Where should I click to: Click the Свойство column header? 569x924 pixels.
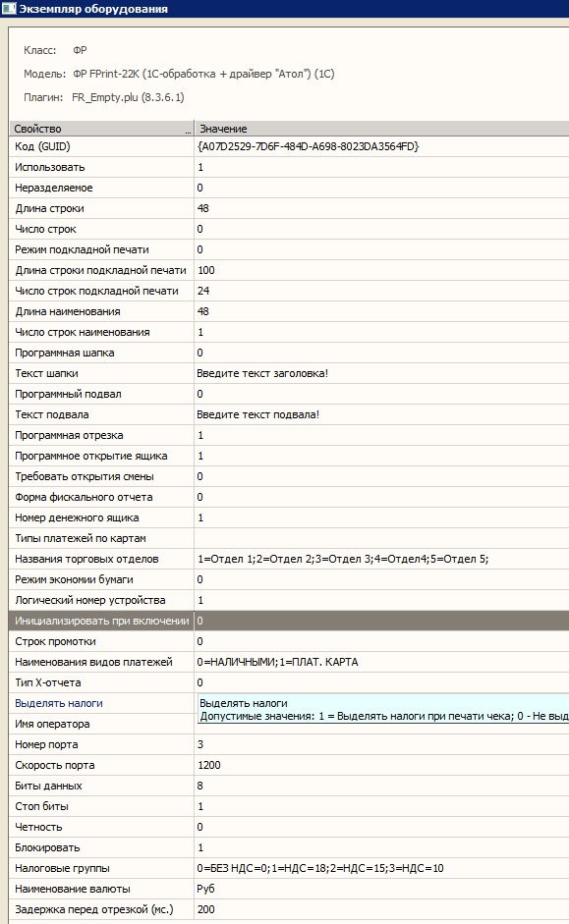click(x=101, y=129)
